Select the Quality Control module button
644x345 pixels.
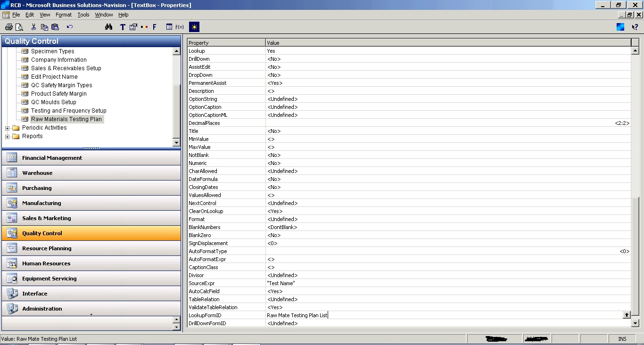[x=91, y=233]
